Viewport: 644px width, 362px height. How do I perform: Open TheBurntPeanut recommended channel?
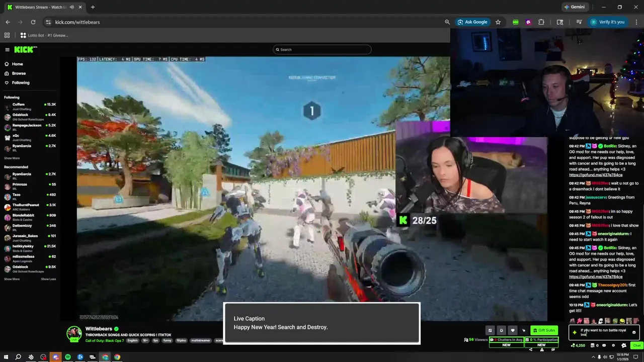tap(30, 207)
